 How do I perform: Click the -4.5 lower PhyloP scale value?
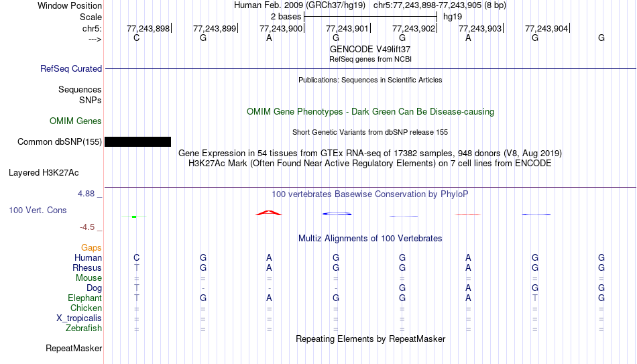(87, 227)
